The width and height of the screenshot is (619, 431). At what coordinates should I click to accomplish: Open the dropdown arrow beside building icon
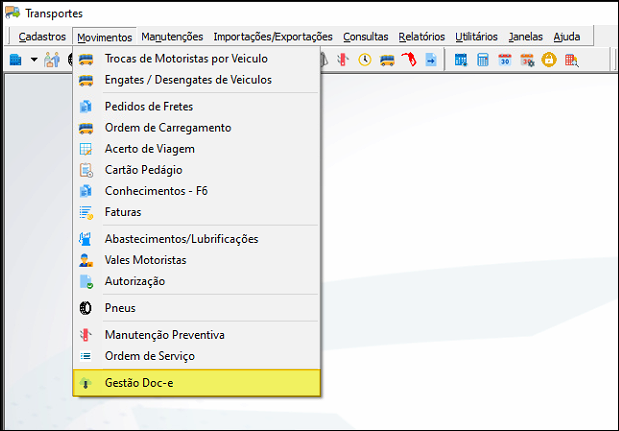pyautogui.click(x=34, y=60)
